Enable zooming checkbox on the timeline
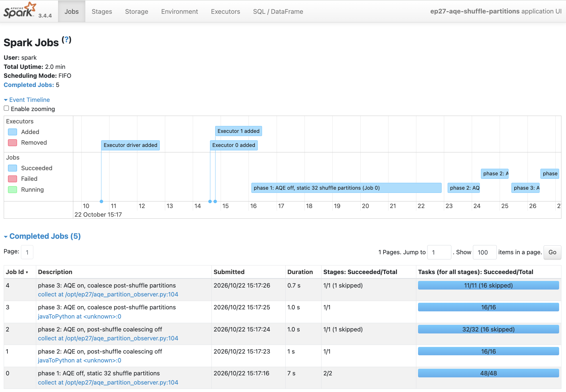 tap(6, 108)
